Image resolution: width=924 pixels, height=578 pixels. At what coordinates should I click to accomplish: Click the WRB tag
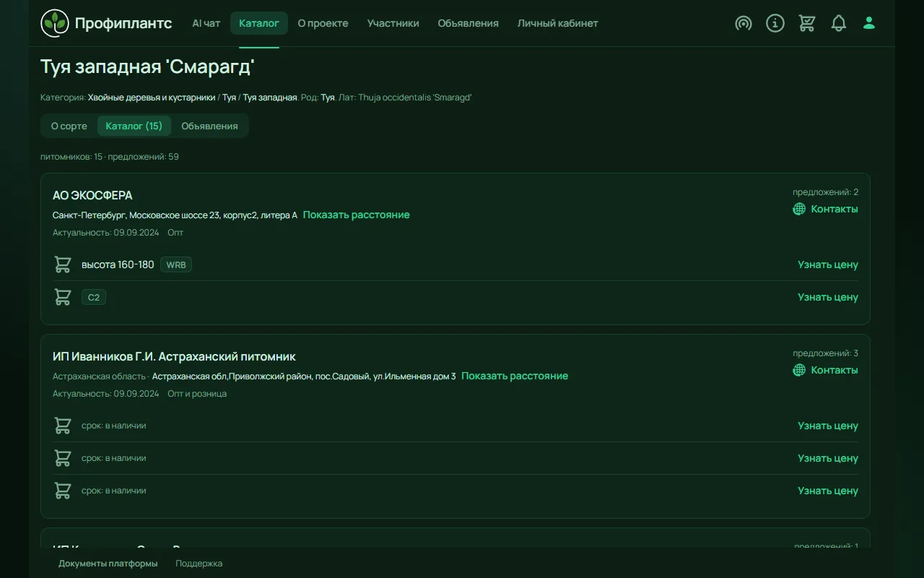[x=176, y=264]
